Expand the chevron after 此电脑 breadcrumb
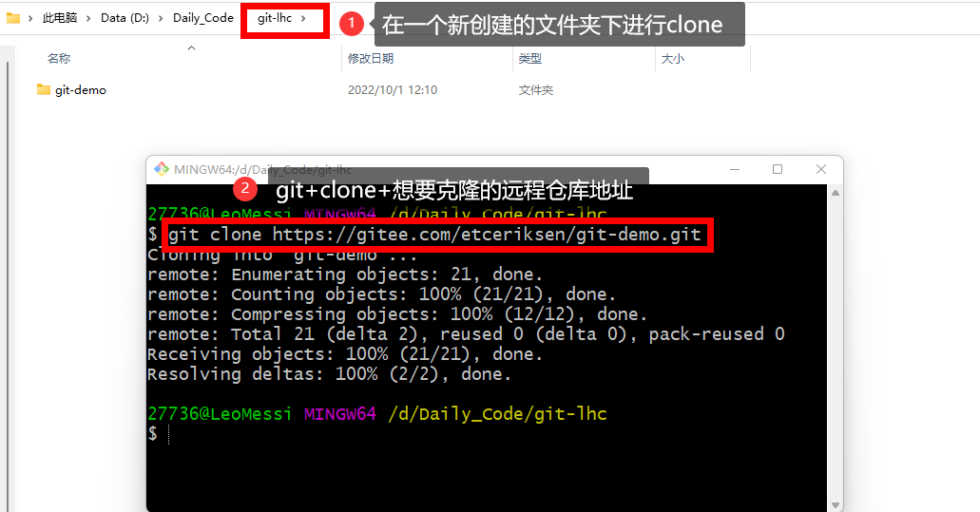 pyautogui.click(x=88, y=18)
